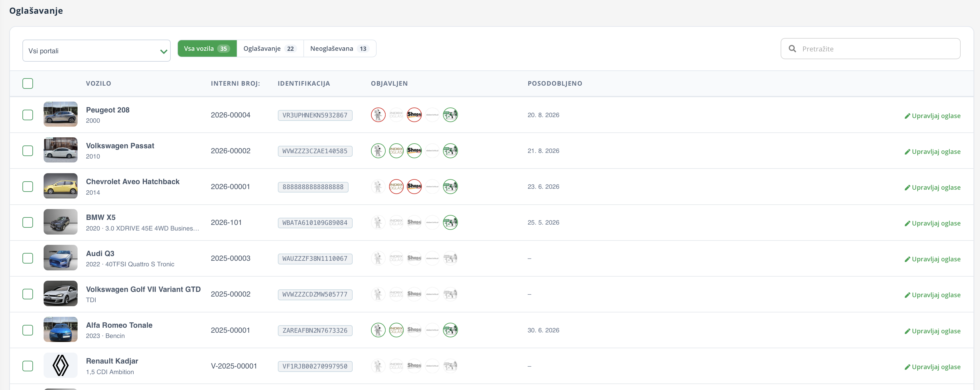Open Upravljaj oglase for Renault Kadjar

pos(932,367)
